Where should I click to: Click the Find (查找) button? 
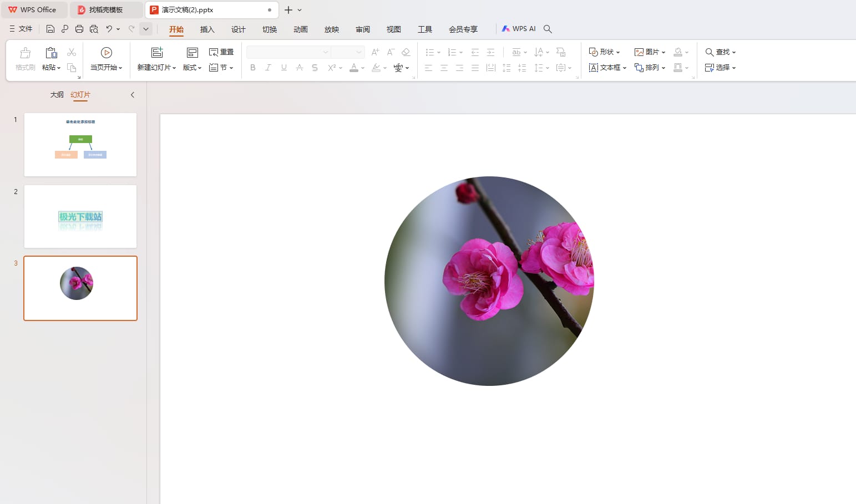click(x=720, y=52)
